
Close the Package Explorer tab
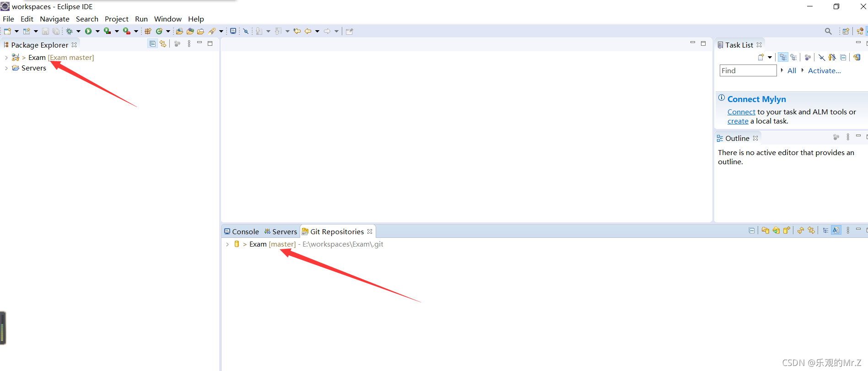click(74, 45)
